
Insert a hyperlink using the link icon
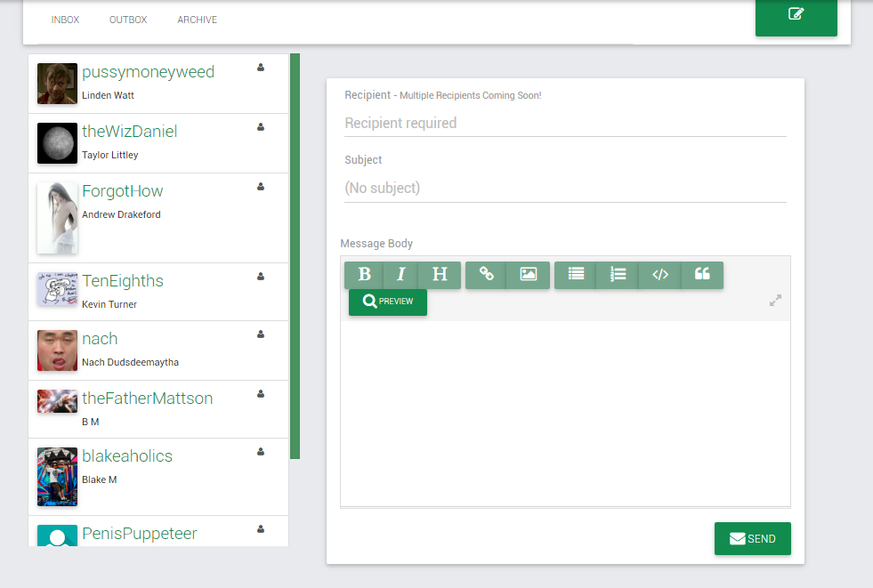(x=486, y=274)
